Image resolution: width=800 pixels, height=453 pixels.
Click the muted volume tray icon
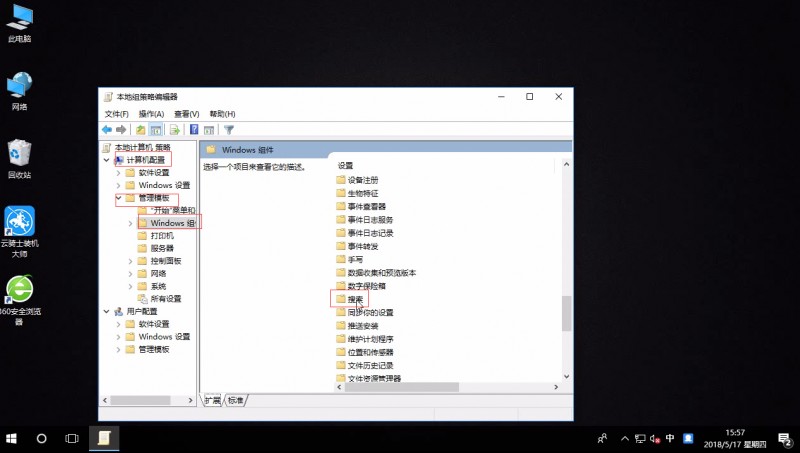[x=655, y=438]
